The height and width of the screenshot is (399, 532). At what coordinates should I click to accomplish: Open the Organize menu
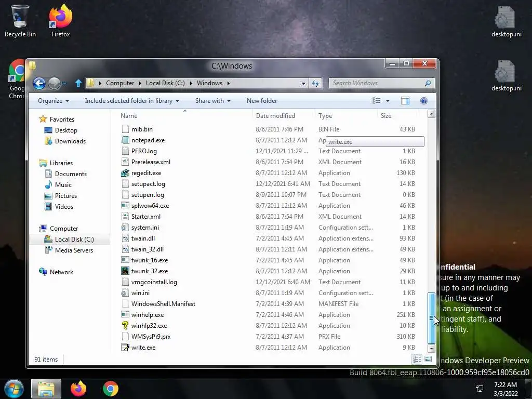coord(54,101)
